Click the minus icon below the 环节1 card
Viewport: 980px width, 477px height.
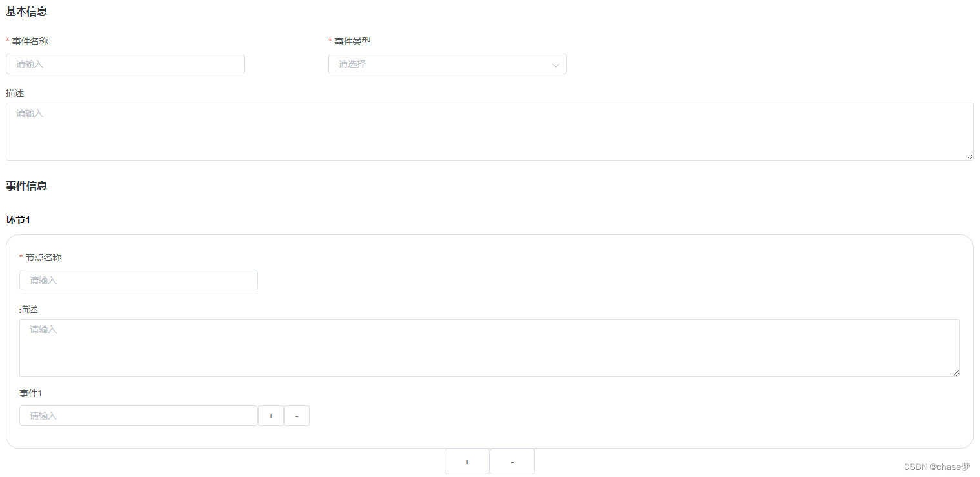(512, 462)
